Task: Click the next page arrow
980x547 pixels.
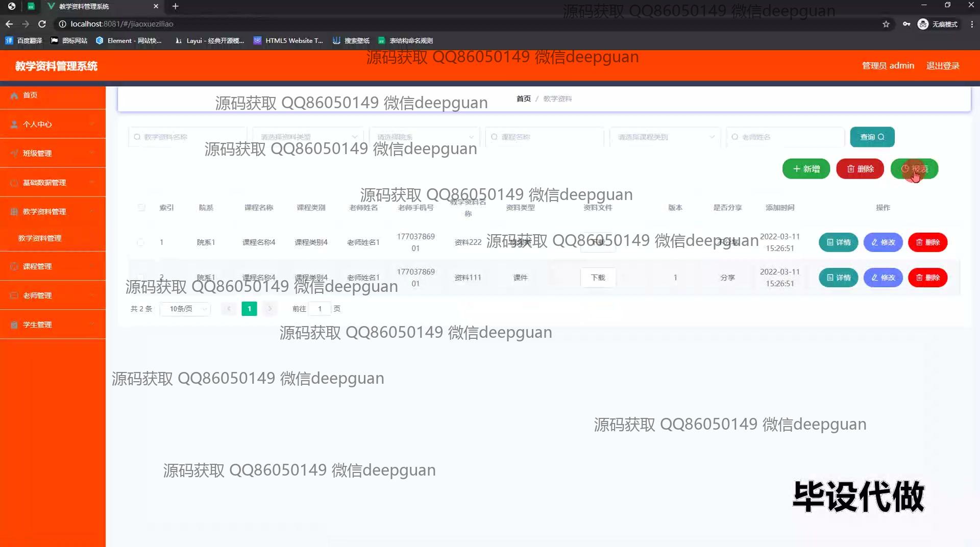Action: pyautogui.click(x=270, y=309)
